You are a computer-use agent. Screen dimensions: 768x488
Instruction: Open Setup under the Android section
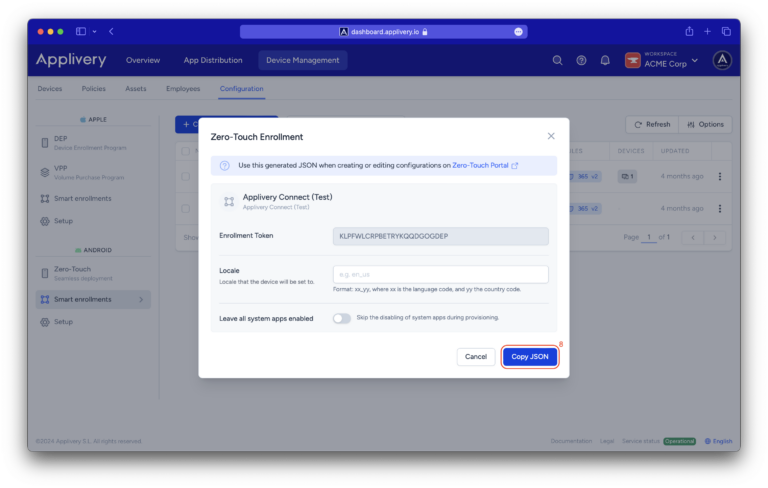point(93,322)
